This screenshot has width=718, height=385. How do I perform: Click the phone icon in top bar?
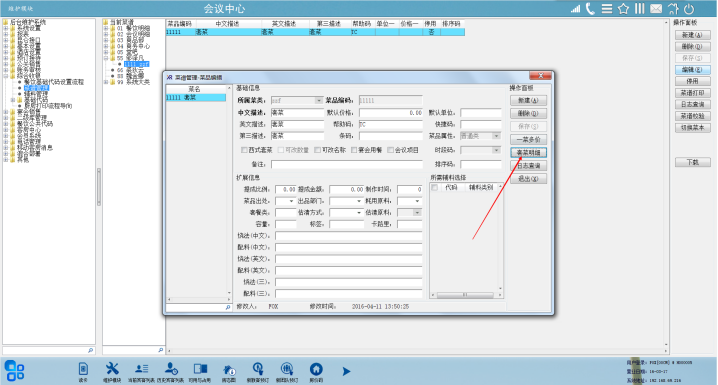click(590, 9)
